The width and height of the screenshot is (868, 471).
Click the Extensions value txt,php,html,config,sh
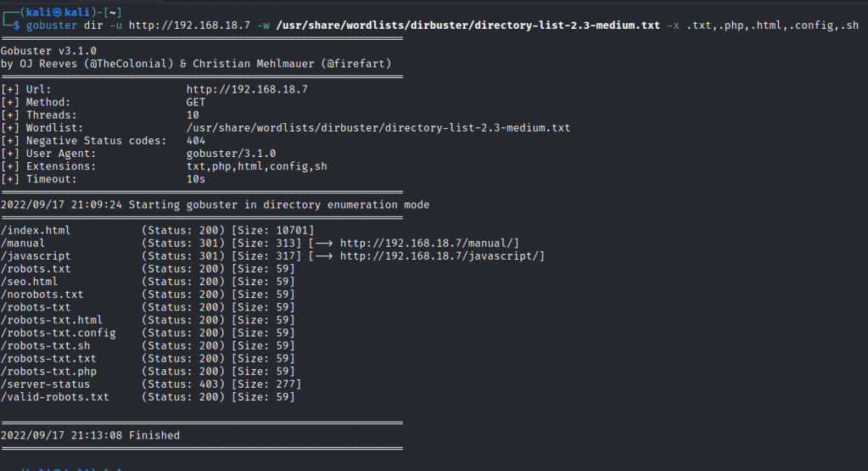click(x=256, y=166)
